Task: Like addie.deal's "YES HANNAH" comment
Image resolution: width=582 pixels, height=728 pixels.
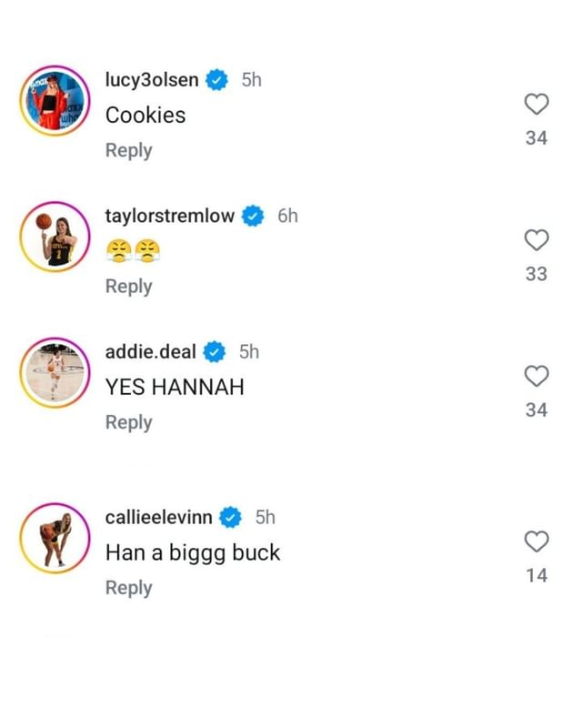Action: point(537,376)
